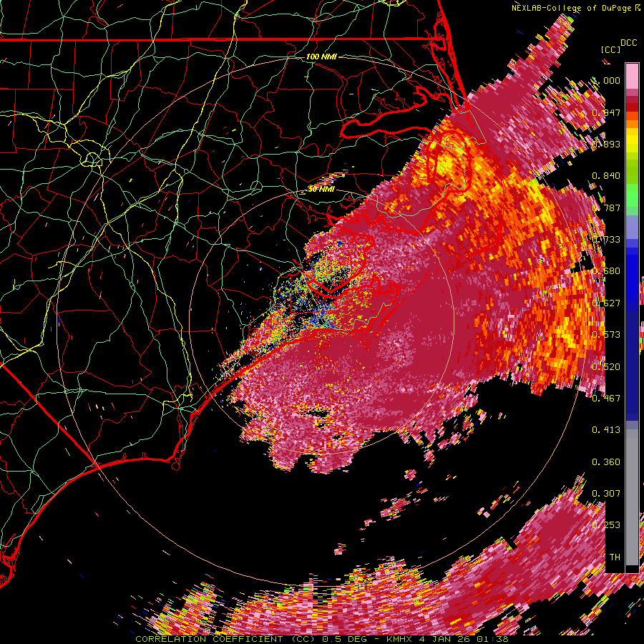
Task: Click the CORRELATION COEFFICIENT (CC) caption text
Action: pos(225,639)
